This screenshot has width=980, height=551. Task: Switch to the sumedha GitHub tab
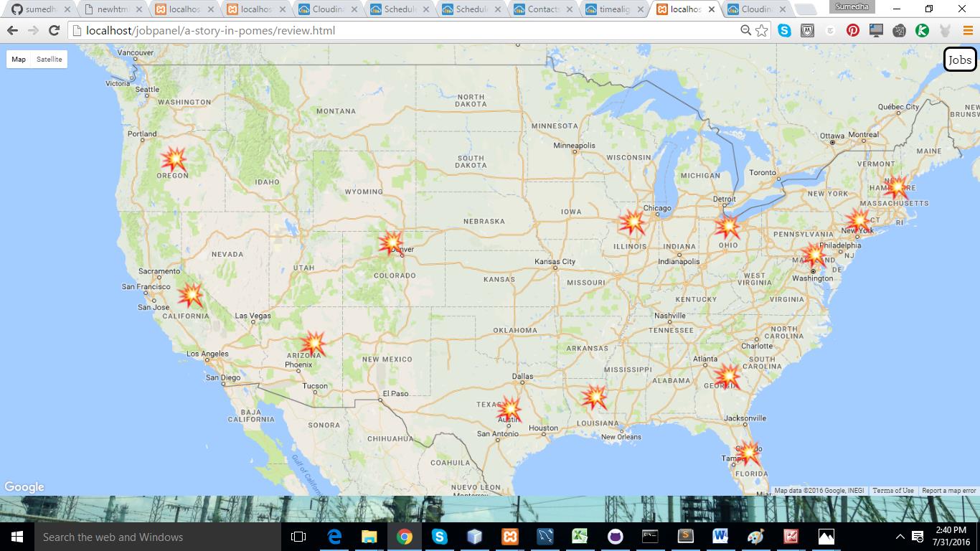pyautogui.click(x=40, y=9)
